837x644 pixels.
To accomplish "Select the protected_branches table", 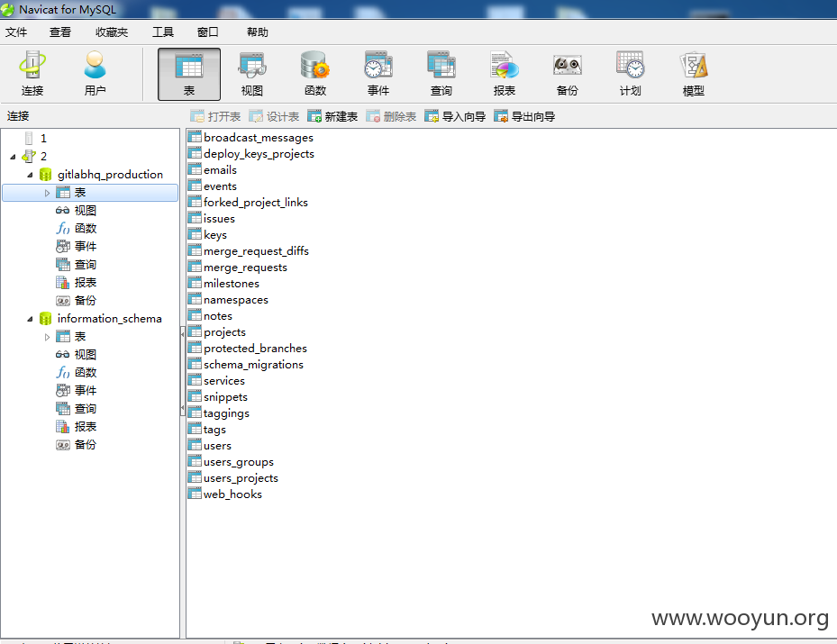I will coord(248,349).
